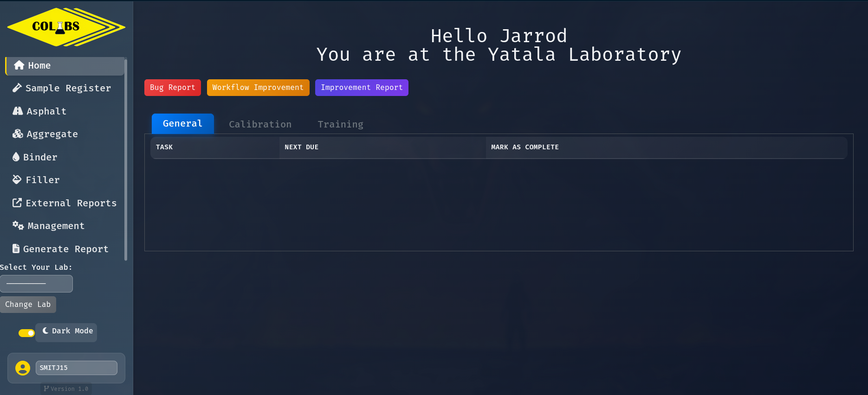Viewport: 868px width, 395px height.
Task: Click the Asphalt road icon
Action: pos(18,111)
